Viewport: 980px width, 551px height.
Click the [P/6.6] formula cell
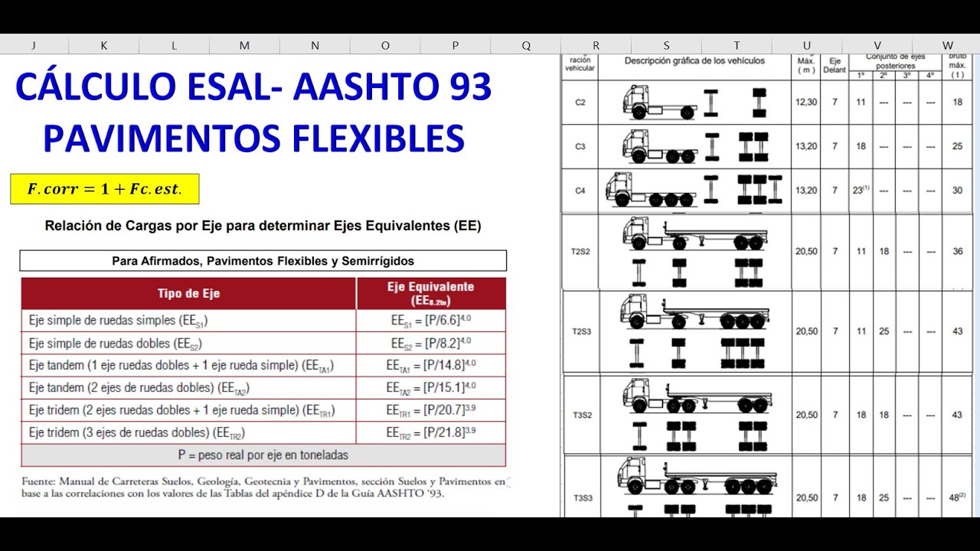(431, 321)
